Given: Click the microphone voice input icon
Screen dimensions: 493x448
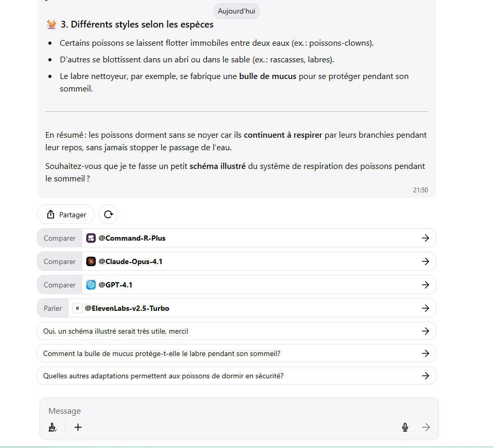Looking at the screenshot, I should pyautogui.click(x=405, y=427).
